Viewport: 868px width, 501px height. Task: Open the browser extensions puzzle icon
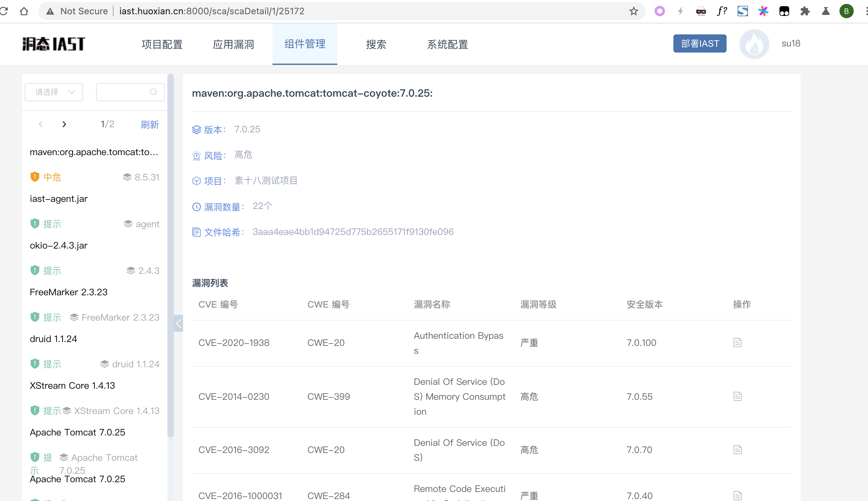click(x=805, y=11)
